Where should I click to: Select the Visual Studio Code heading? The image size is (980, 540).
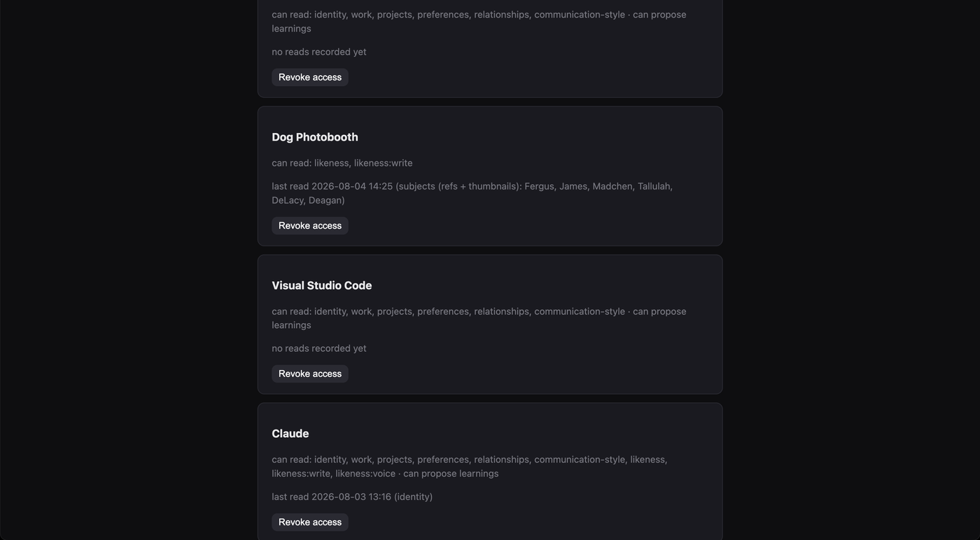click(x=322, y=285)
